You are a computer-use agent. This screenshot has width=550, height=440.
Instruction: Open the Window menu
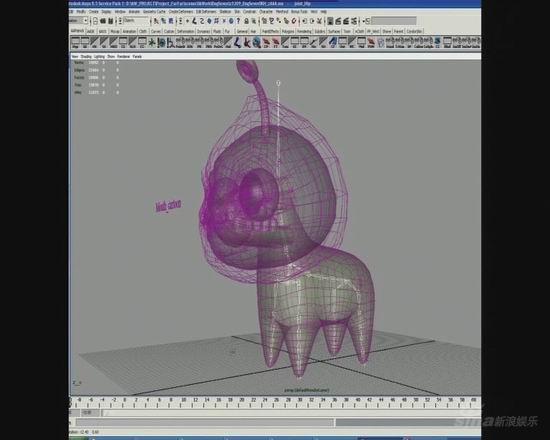[x=120, y=12]
